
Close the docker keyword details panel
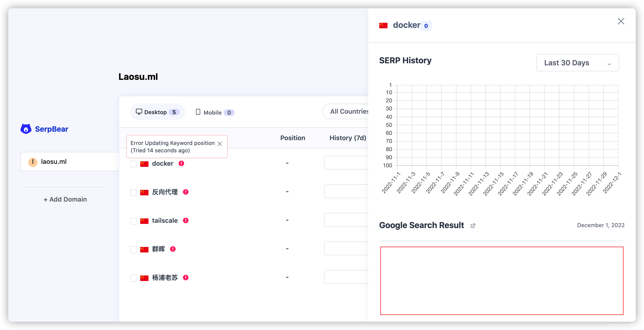click(x=621, y=21)
